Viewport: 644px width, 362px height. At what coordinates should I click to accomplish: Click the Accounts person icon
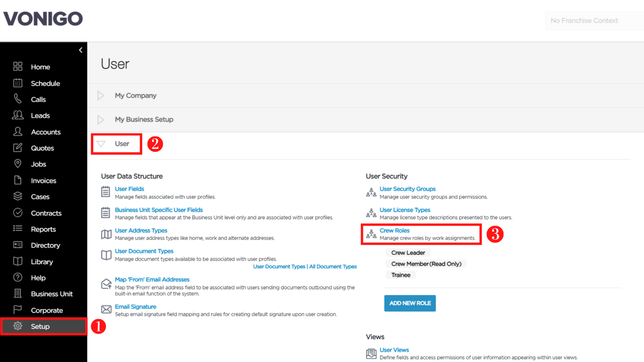17,132
